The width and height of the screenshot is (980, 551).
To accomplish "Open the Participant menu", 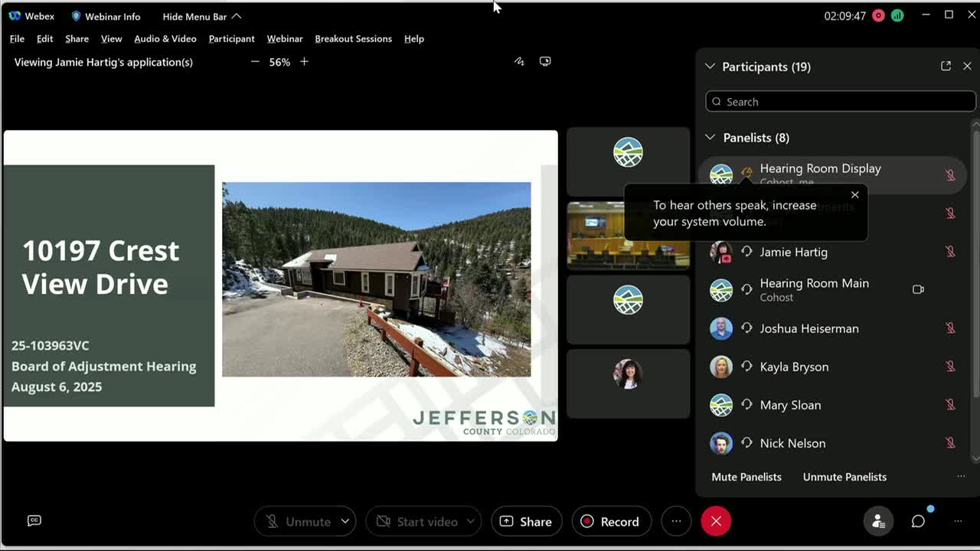I will [231, 38].
